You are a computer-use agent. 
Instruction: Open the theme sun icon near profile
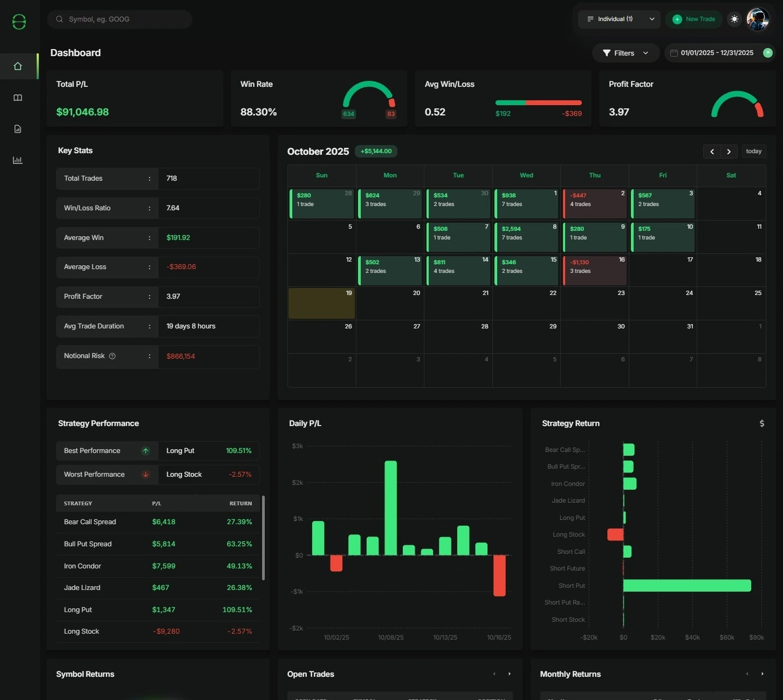pos(734,19)
